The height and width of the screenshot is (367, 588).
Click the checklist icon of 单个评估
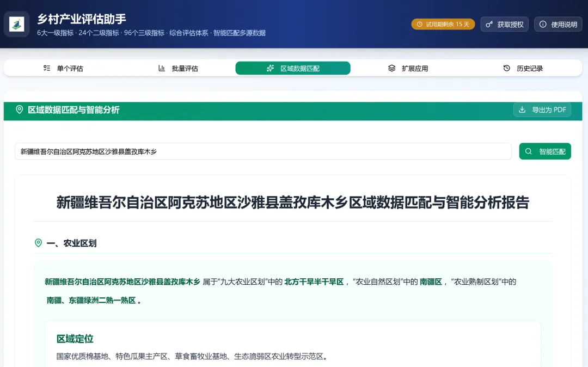[x=47, y=68]
